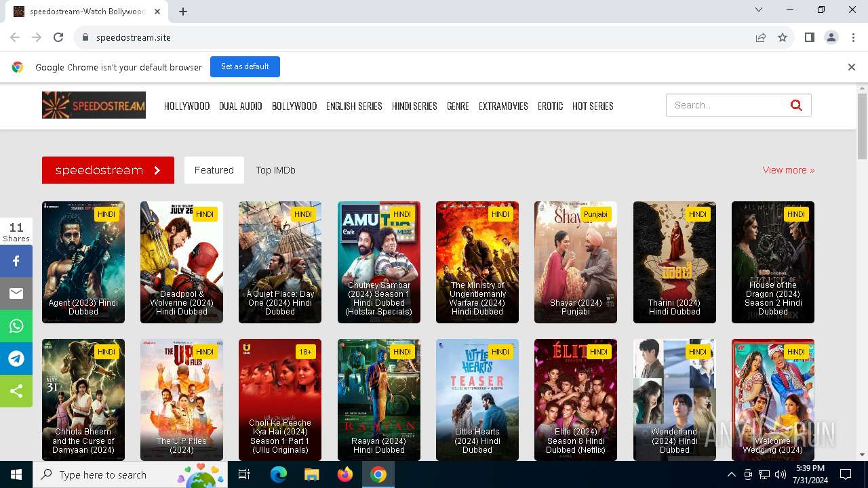Image resolution: width=868 pixels, height=488 pixels.
Task: Open The U.P Files (2024) poster
Action: 182,400
